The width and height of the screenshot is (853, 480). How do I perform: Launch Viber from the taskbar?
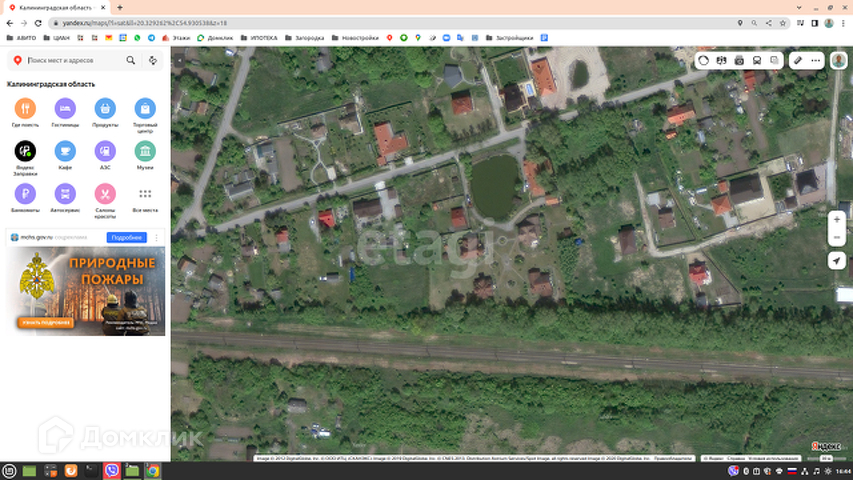pos(112,471)
